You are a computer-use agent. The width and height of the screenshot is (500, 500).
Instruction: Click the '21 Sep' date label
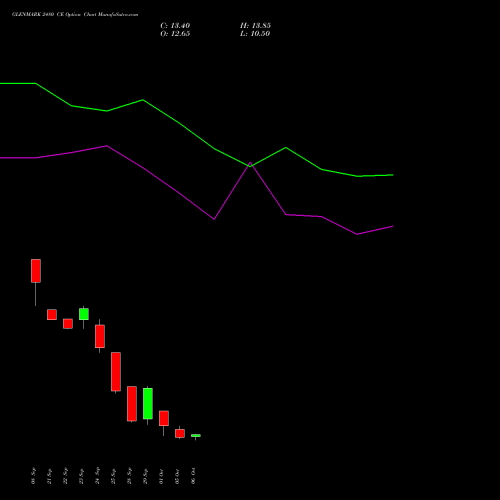pos(49,476)
